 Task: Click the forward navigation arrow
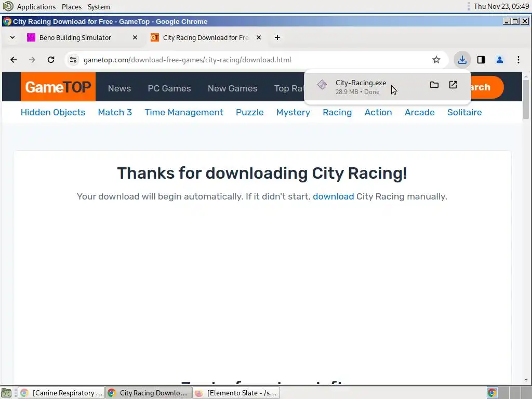tap(32, 60)
